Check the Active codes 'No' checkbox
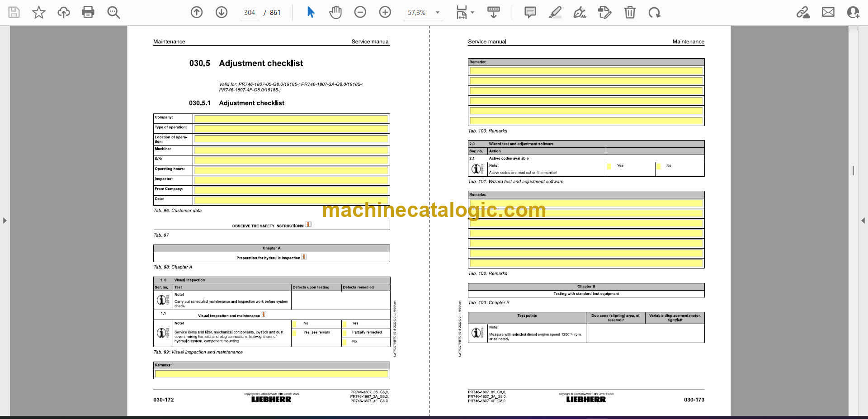868x419 pixels. 659,166
